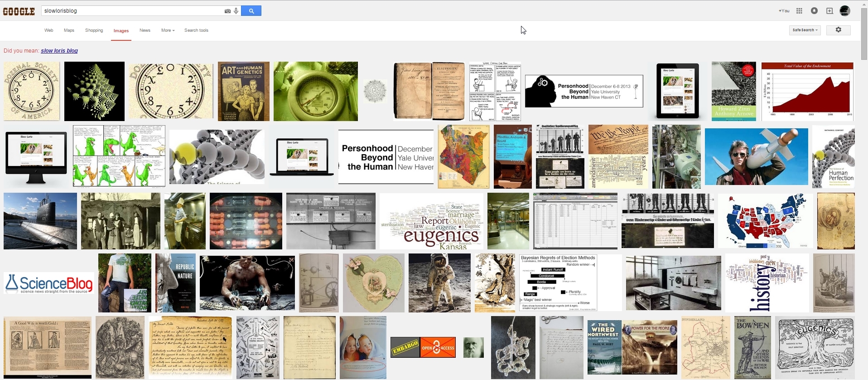The image size is (868, 380).
Task: Click in the search text field
Action: coord(131,11)
